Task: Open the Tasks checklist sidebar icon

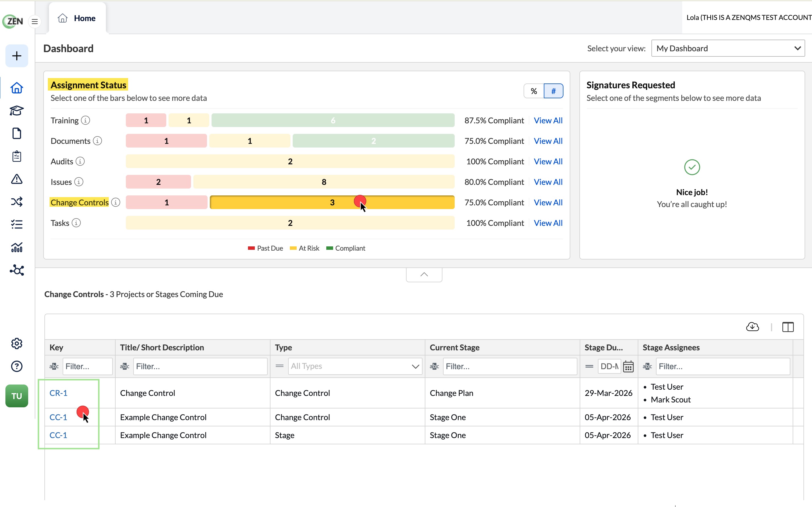Action: (17, 224)
